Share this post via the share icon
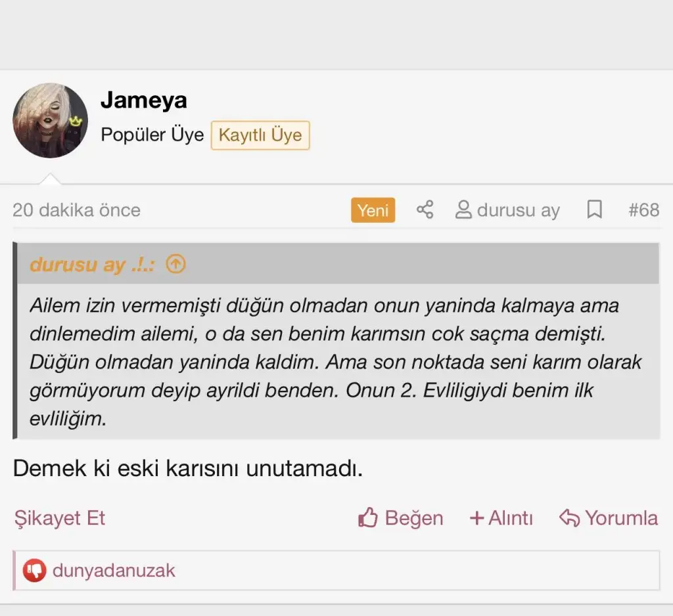Viewport: 673px width, 616px height. 425,210
